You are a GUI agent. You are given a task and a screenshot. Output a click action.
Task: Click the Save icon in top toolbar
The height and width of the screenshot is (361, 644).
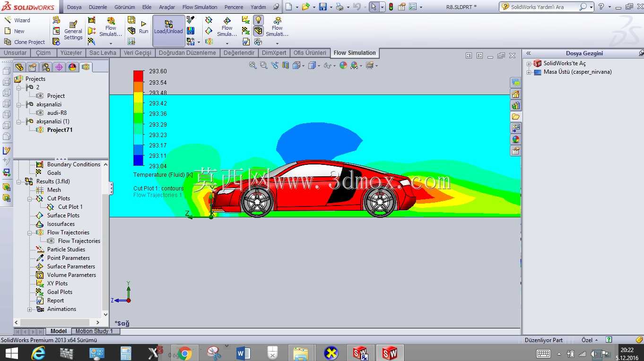coord(323,7)
